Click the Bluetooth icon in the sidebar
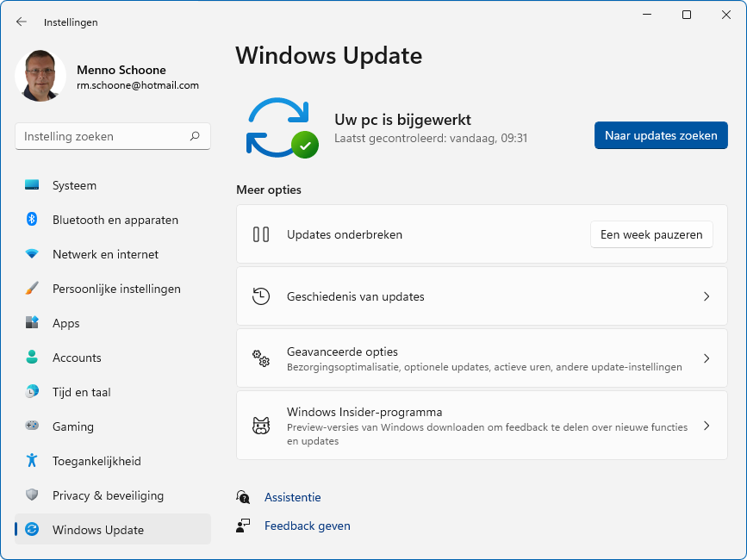 tap(32, 219)
